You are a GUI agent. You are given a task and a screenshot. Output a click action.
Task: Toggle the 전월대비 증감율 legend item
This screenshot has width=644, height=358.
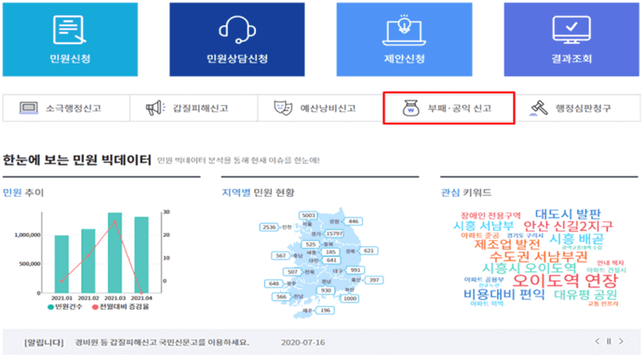(x=121, y=307)
